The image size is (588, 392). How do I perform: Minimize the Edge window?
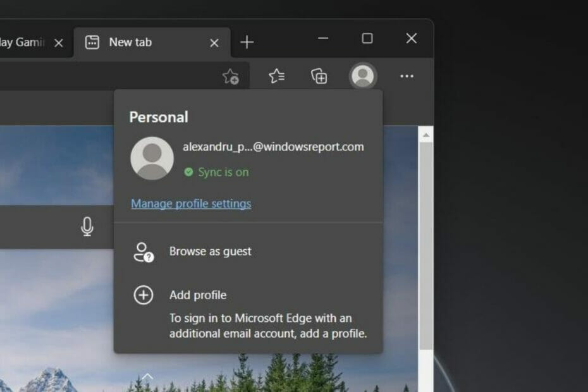pos(323,39)
